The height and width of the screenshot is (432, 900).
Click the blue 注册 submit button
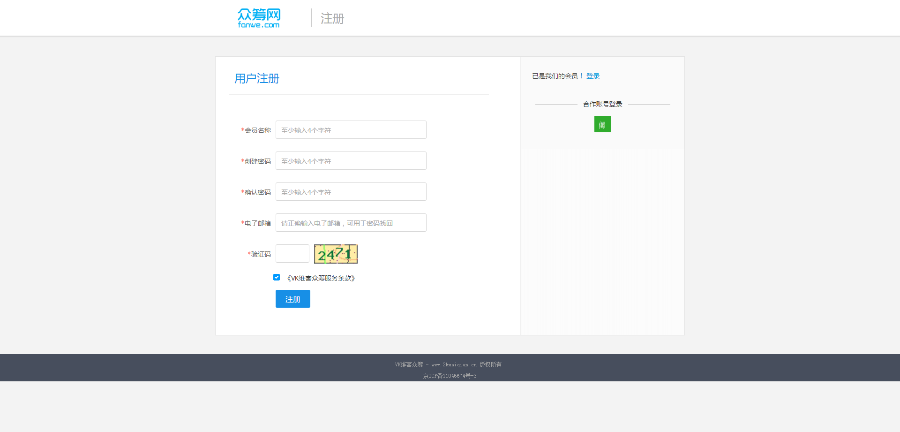[x=293, y=299]
